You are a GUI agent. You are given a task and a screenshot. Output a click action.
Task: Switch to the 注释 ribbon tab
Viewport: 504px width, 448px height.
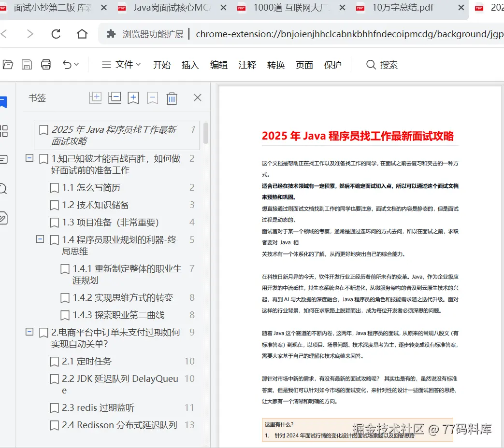click(x=247, y=65)
